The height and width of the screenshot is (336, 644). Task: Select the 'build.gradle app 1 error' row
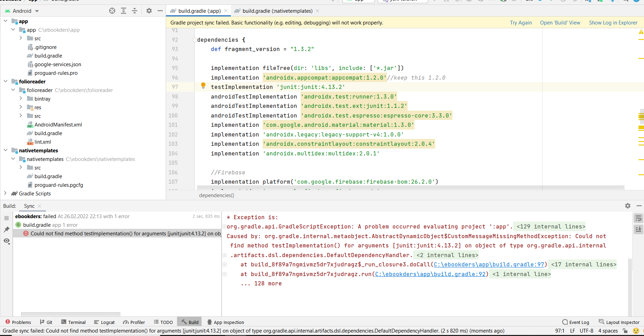117,225
